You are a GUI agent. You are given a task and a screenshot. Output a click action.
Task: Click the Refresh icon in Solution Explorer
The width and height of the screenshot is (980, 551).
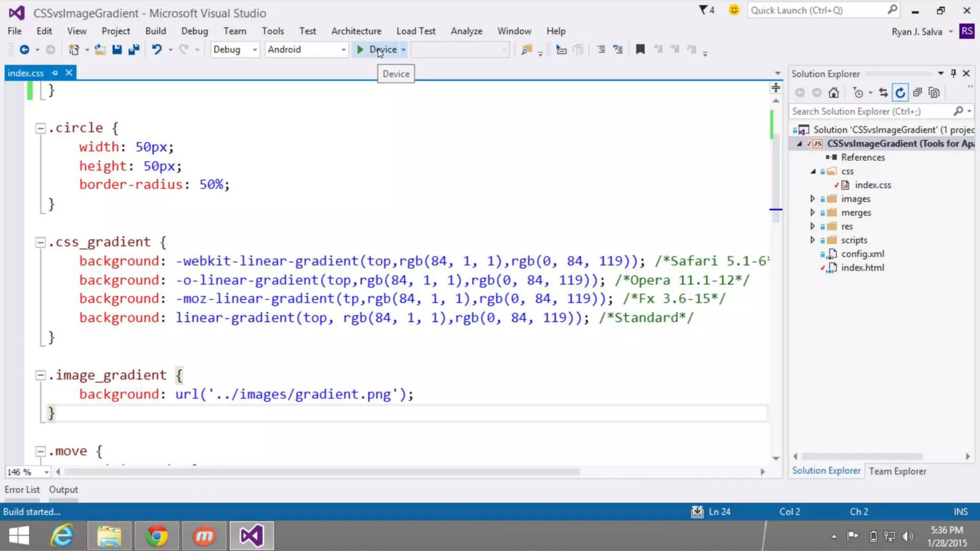(900, 93)
